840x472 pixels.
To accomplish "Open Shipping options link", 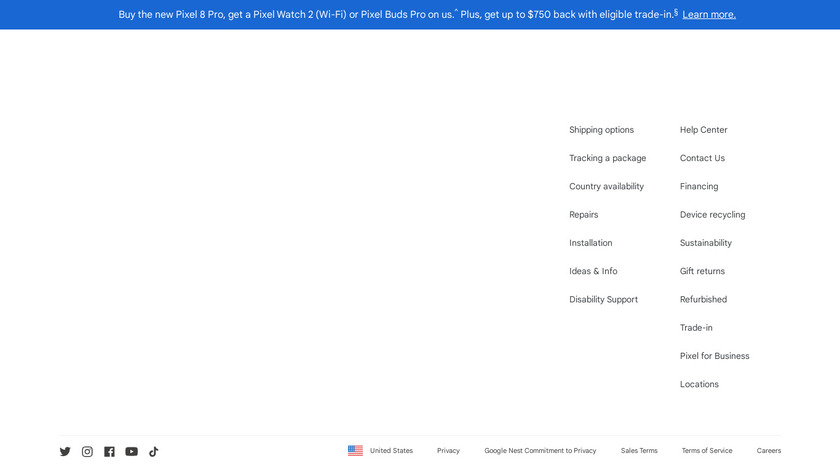I will click(601, 130).
